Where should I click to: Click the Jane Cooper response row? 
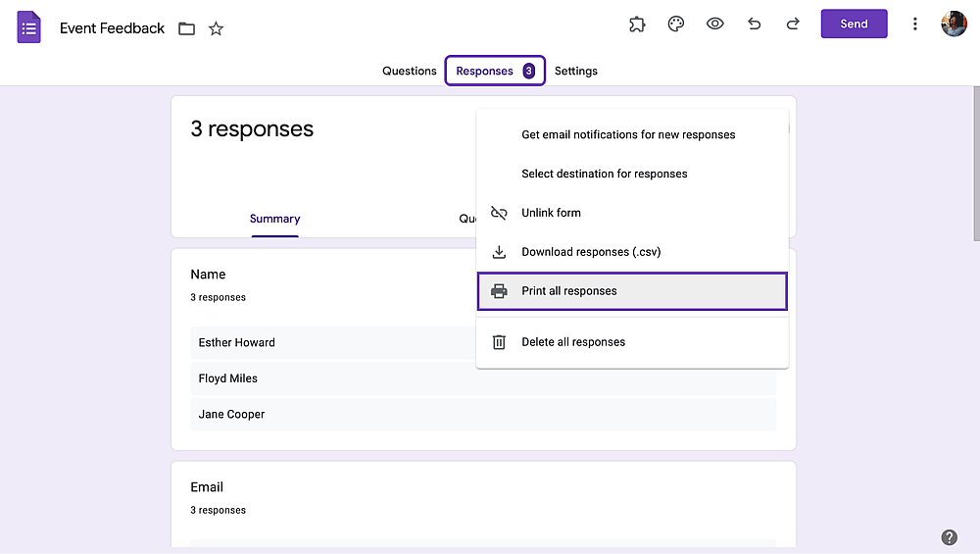click(483, 414)
